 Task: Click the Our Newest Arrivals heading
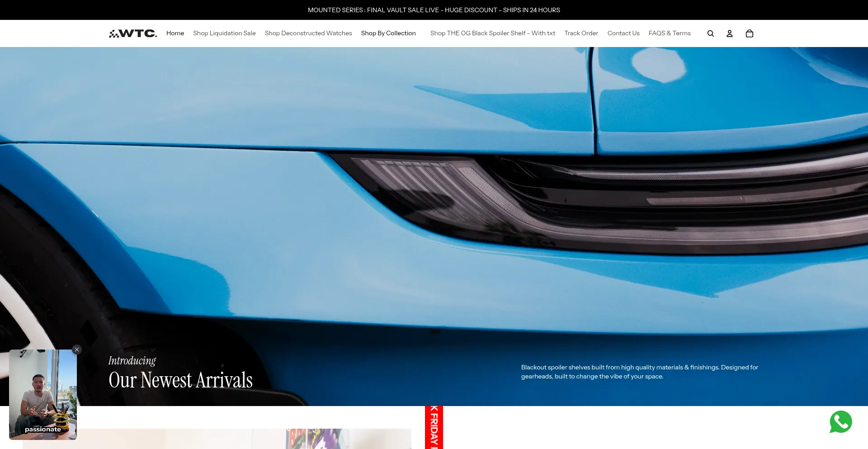(180, 380)
